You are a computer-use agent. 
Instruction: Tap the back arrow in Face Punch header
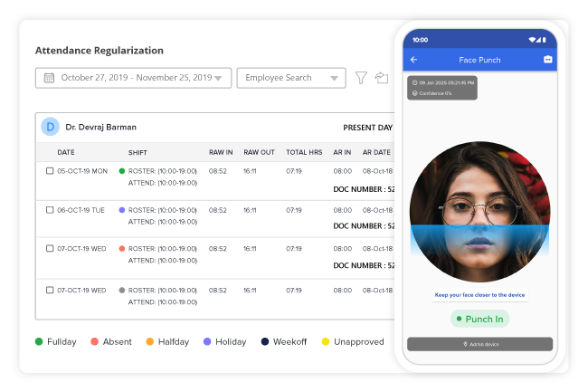coord(414,60)
